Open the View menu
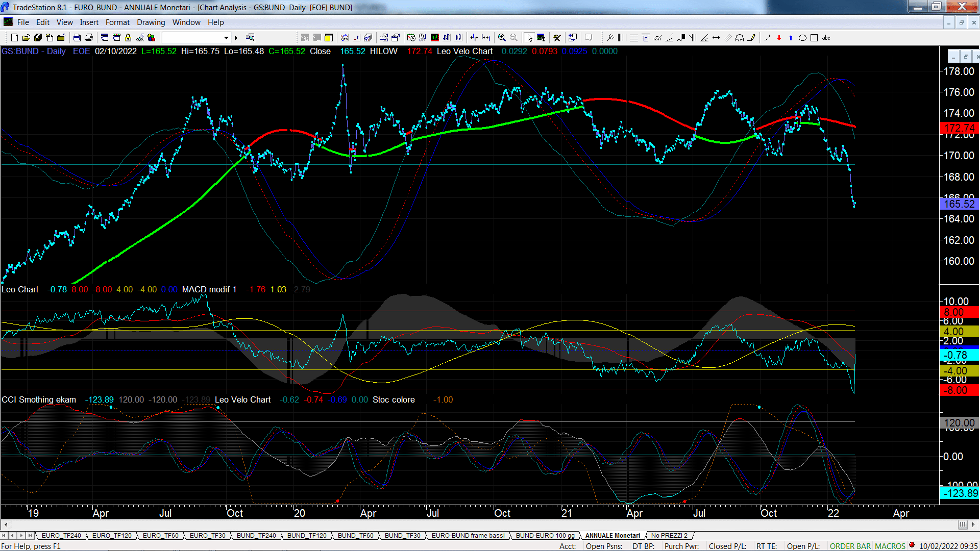The width and height of the screenshot is (980, 551). [64, 22]
